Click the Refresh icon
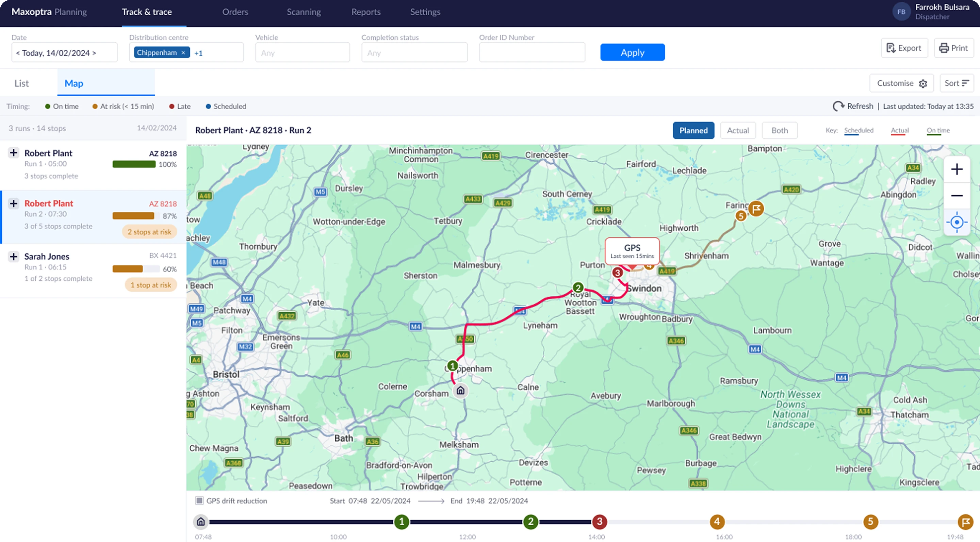Screen dimensions: 980x542 pyautogui.click(x=838, y=106)
